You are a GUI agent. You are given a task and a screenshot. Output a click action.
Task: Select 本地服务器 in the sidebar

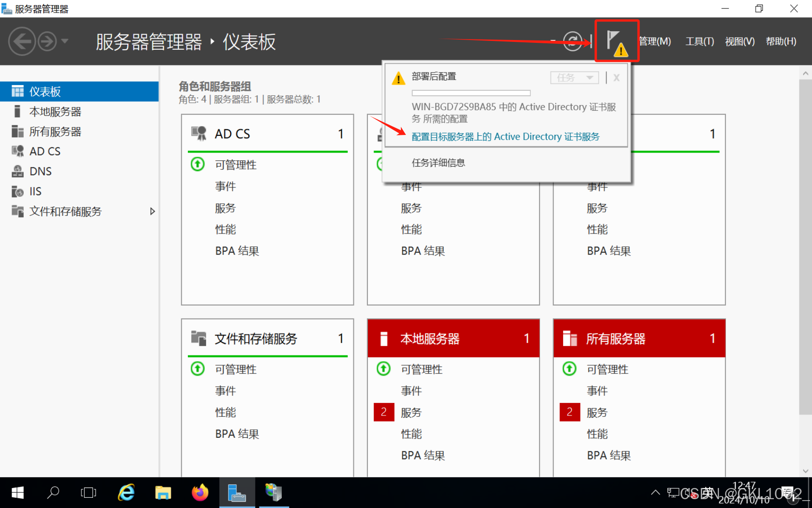(79, 111)
